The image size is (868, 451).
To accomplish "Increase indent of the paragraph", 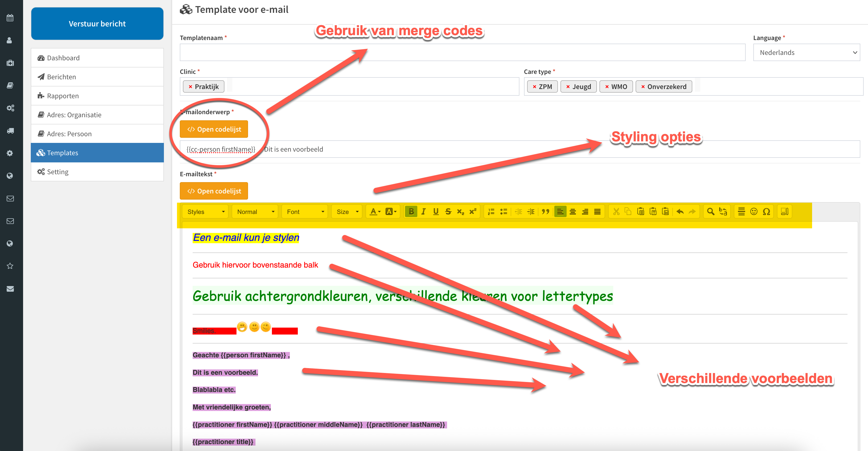I will pos(531,212).
